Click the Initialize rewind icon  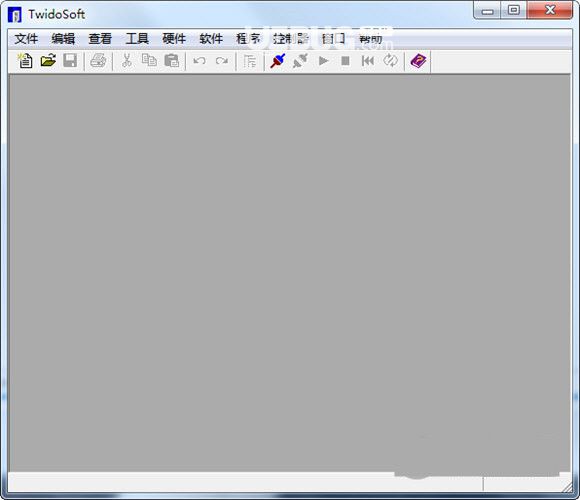368,61
